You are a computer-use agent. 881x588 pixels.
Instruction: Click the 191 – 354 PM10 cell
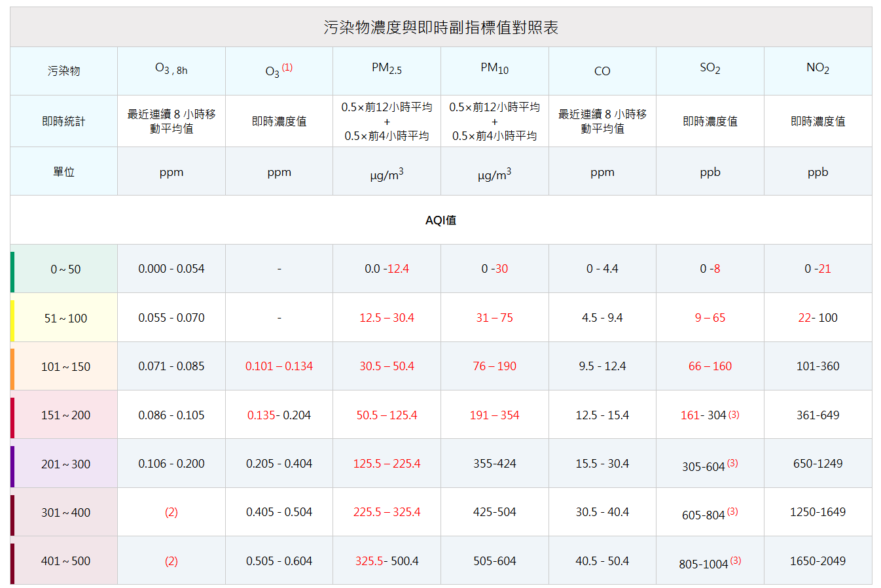[494, 415]
